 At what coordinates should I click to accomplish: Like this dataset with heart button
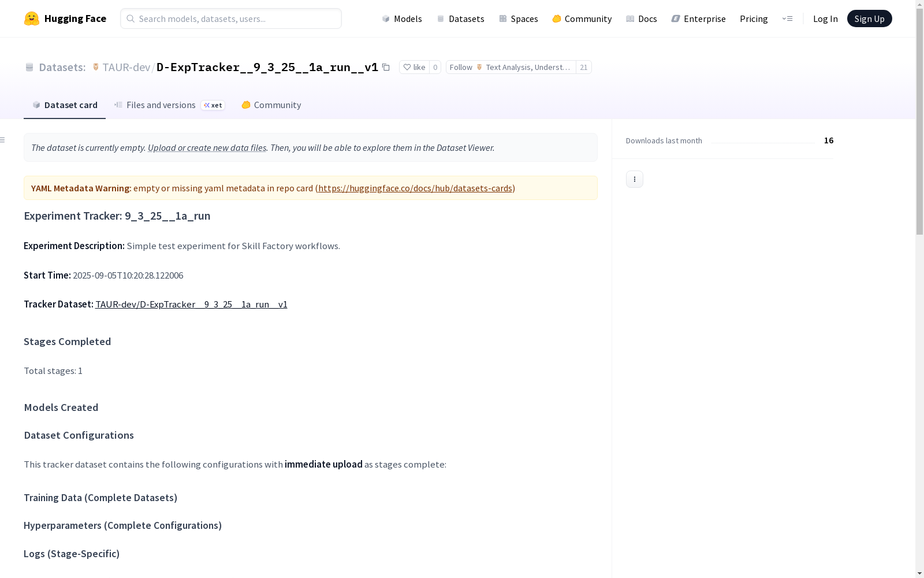(x=414, y=67)
